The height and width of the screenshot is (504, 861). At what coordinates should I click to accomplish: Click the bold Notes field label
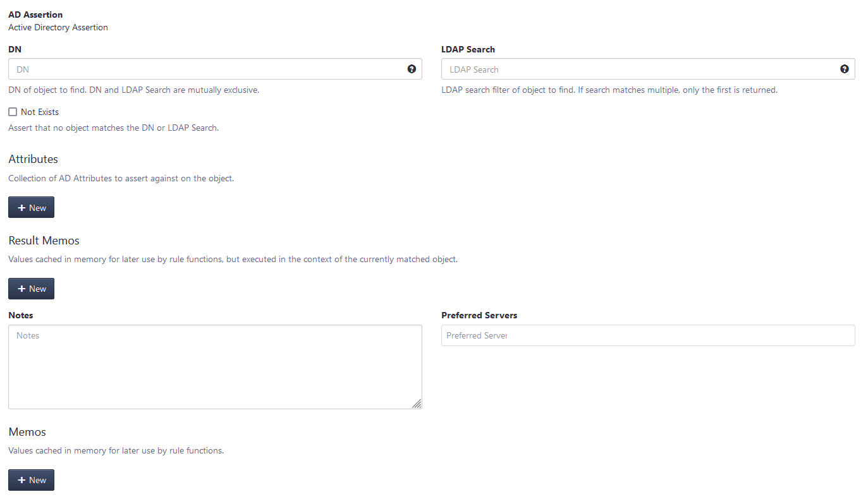[x=21, y=315]
